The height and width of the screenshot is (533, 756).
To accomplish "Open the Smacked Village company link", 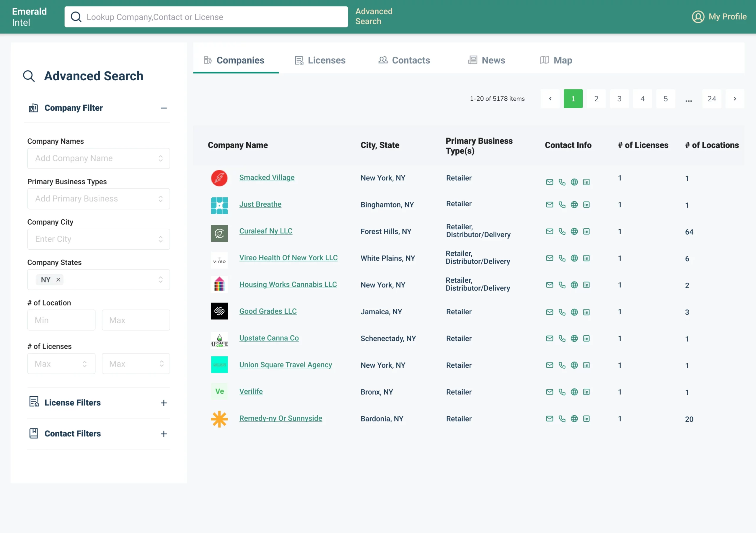I will 267,178.
